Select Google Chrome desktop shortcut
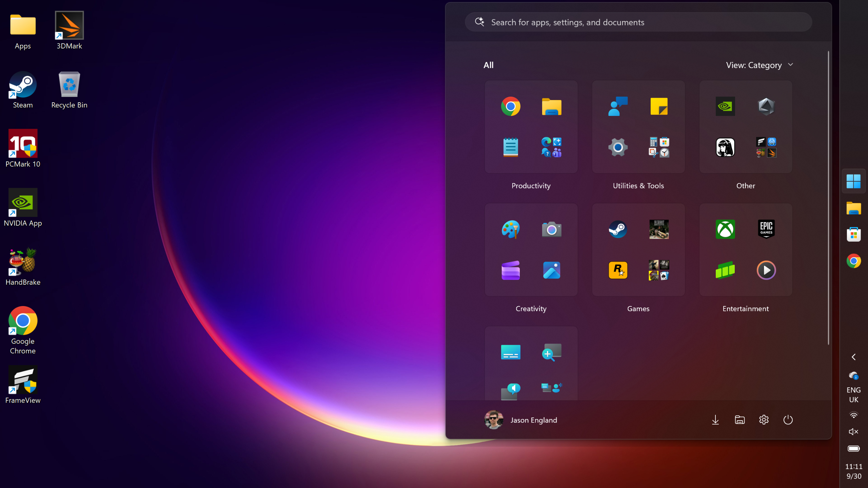The height and width of the screenshot is (488, 868). [23, 330]
